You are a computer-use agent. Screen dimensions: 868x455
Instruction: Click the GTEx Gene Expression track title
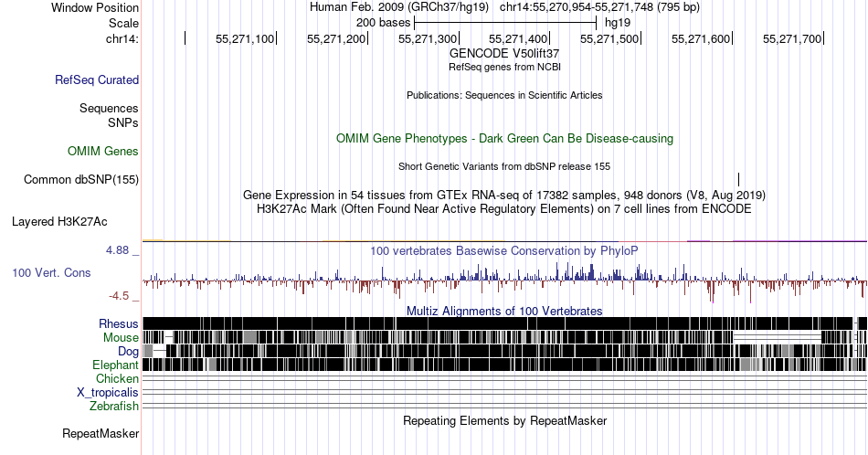point(504,196)
